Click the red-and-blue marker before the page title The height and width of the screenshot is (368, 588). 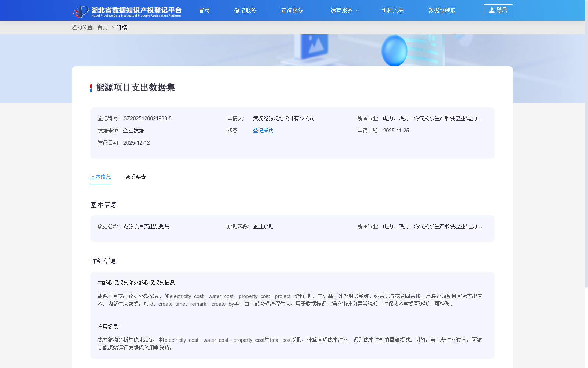[x=91, y=88]
